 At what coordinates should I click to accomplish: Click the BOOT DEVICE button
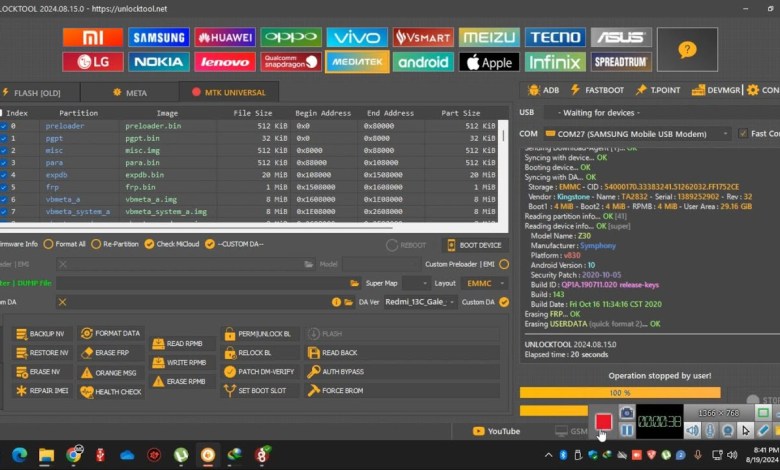tap(474, 245)
